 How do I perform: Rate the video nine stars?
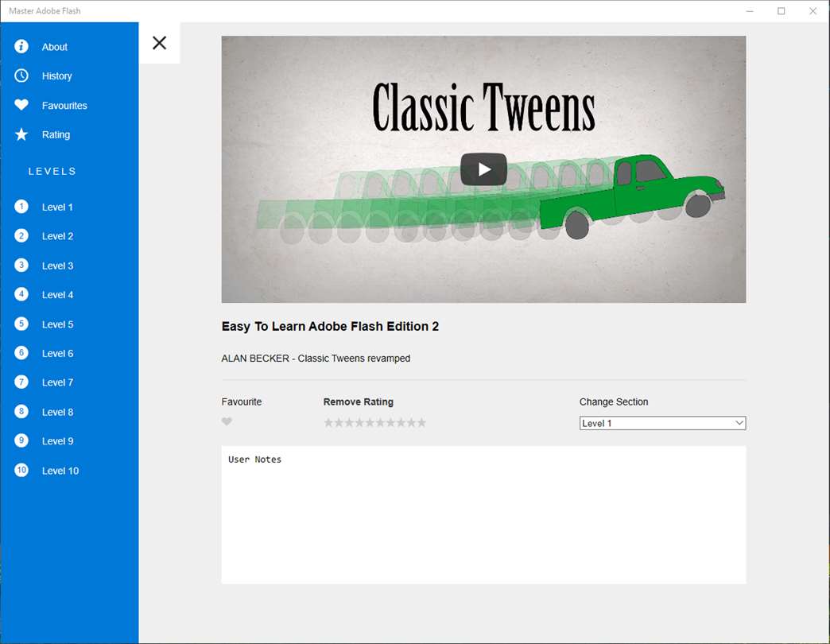(x=411, y=422)
